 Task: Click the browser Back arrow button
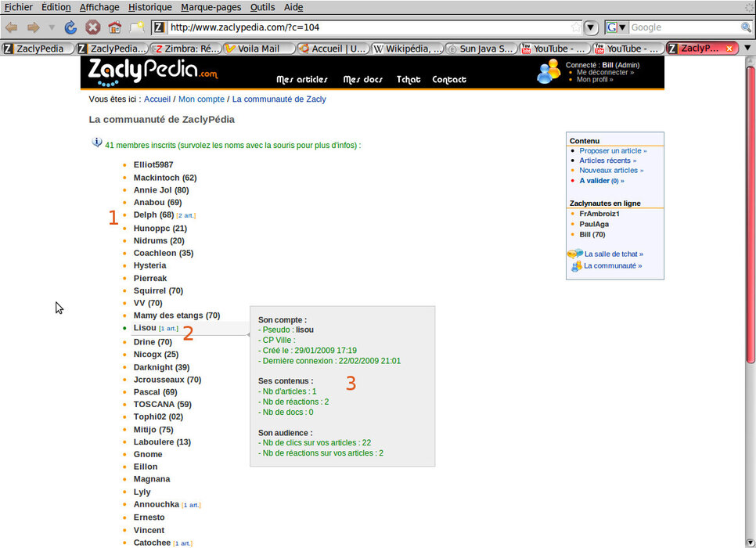(x=12, y=27)
